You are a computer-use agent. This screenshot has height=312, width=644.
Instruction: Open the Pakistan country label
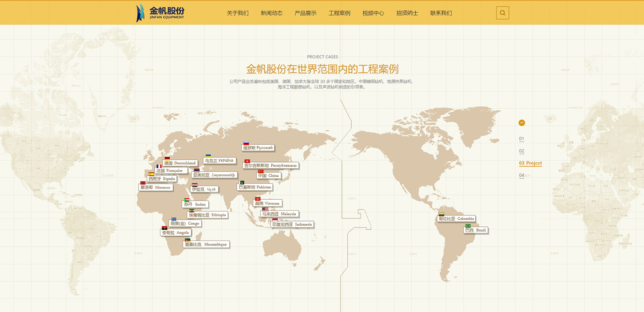[x=254, y=187]
